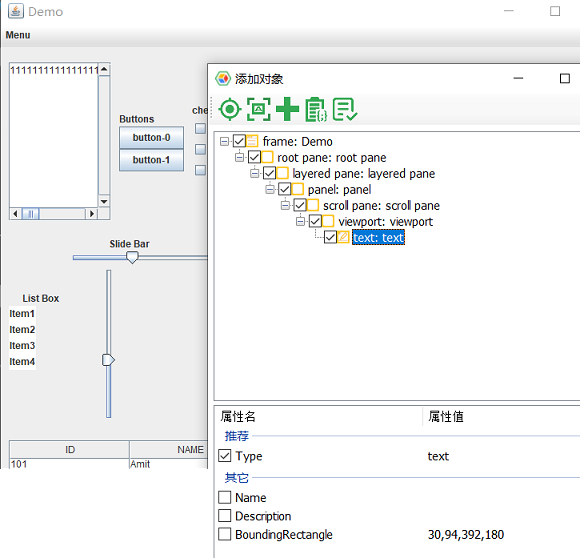Click the target spy crosshair icon
The width and height of the screenshot is (580, 558).
pos(230,109)
